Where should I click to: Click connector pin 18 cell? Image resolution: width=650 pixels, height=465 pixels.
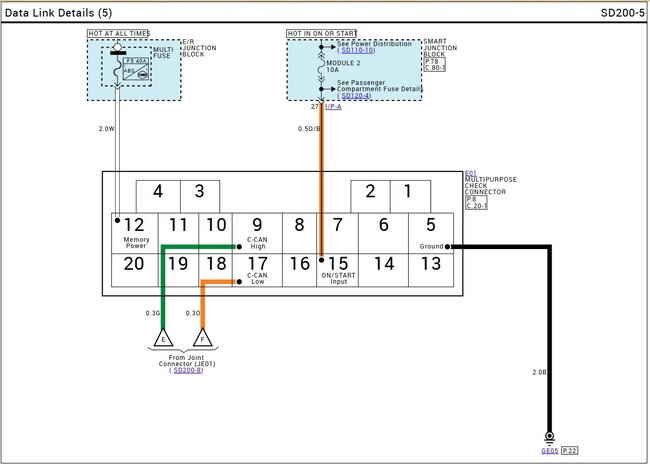(216, 270)
